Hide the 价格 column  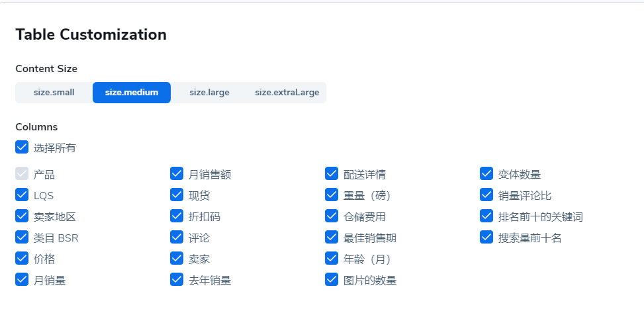[x=22, y=258]
